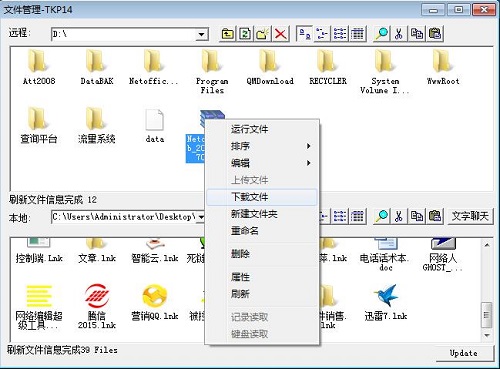Select the 网络人 GHOST_... local file

443,255
